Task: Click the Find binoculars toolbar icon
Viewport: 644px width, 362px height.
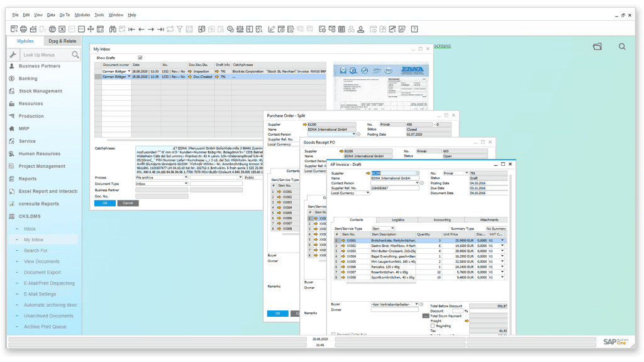Action: click(113, 29)
